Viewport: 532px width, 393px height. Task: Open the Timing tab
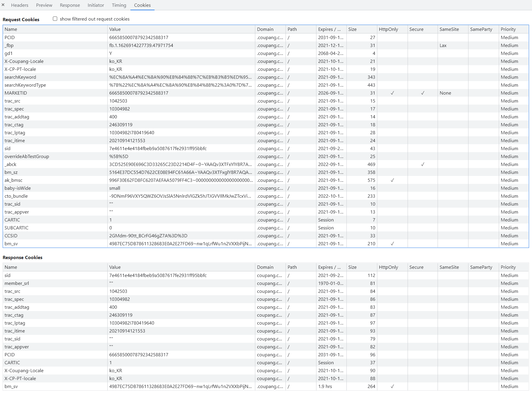point(119,5)
